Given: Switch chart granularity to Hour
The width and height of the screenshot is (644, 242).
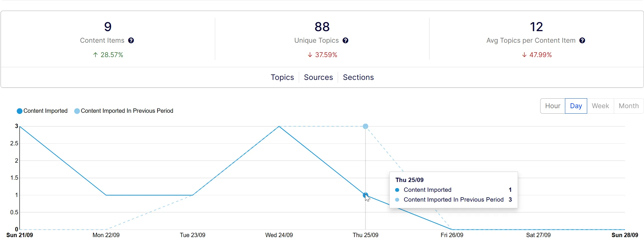Looking at the screenshot, I should pos(553,106).
